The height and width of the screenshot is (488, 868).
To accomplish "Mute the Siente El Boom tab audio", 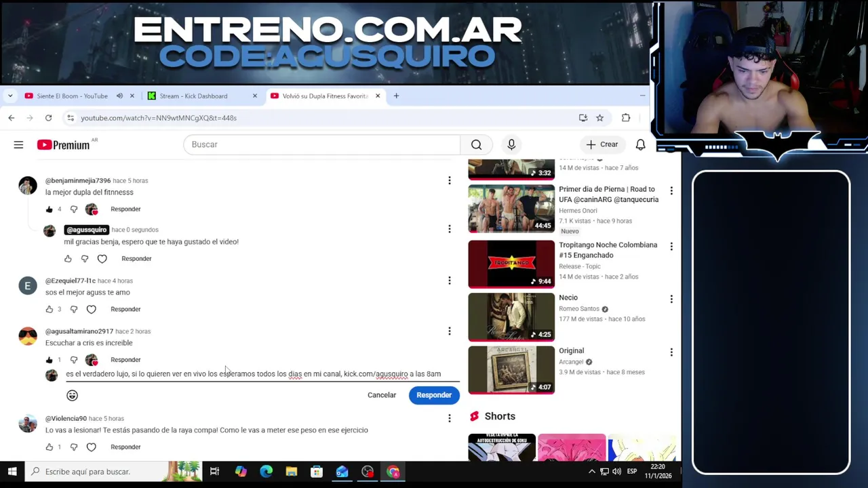I will click(x=119, y=96).
